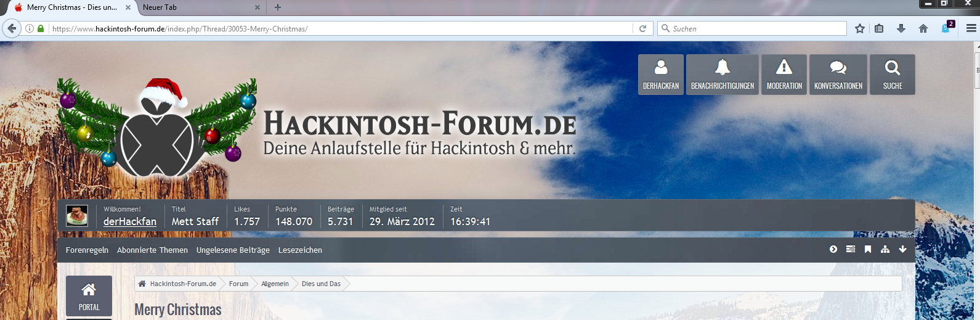Go to Dies und Das breadcrumb

point(321,284)
